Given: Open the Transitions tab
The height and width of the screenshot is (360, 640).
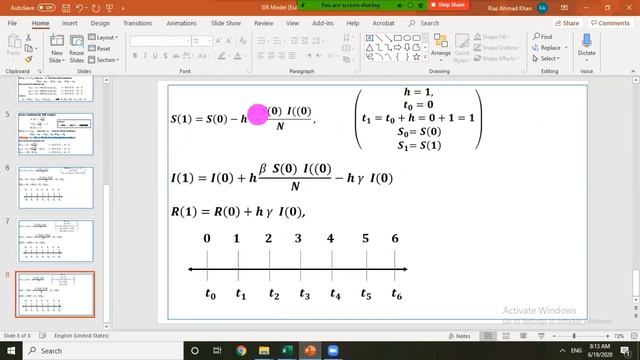Looking at the screenshot, I should point(138,23).
